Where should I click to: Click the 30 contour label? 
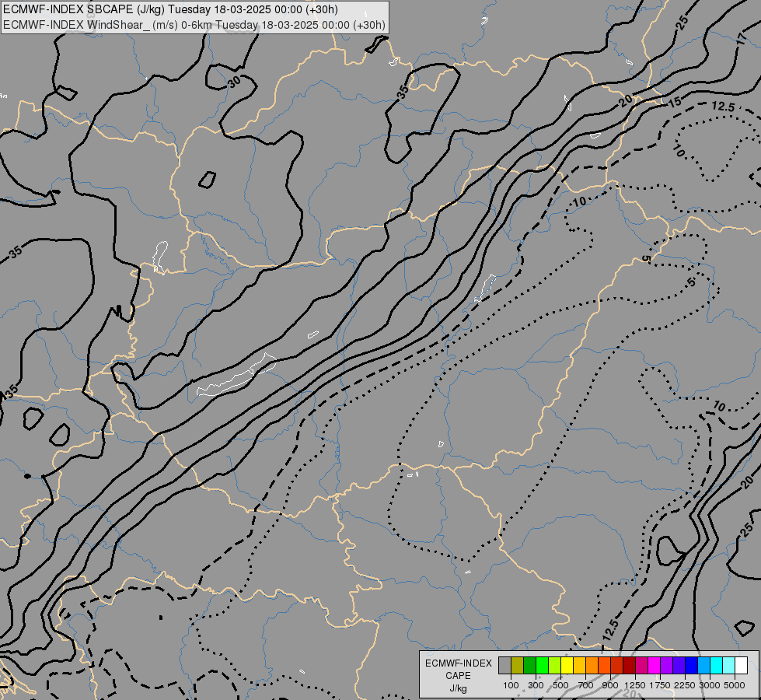point(235,82)
